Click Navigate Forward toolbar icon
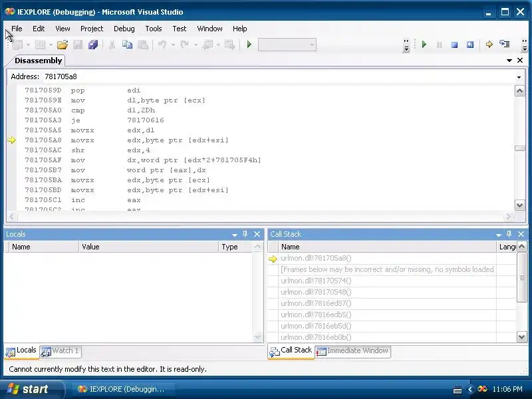This screenshot has height=399, width=532. [229, 45]
